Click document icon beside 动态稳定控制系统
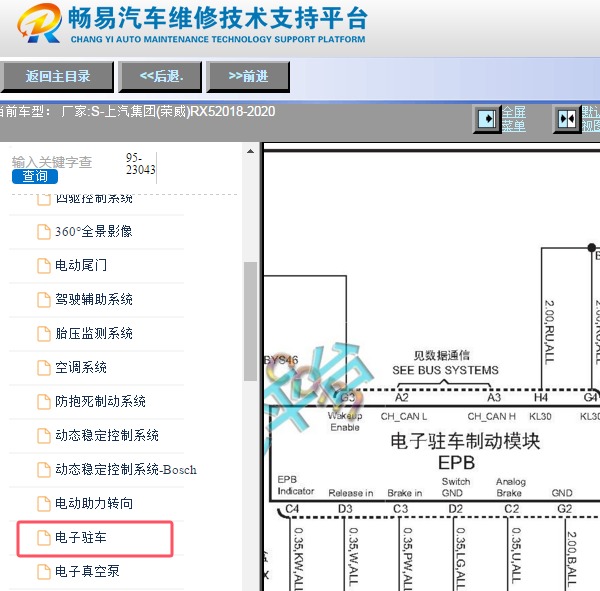The width and height of the screenshot is (600, 591). [x=44, y=436]
